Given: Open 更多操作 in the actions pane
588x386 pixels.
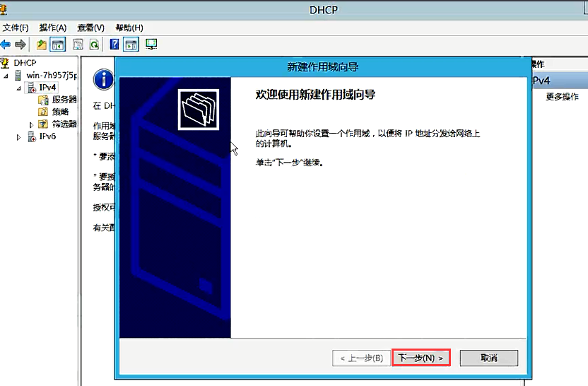Looking at the screenshot, I should point(562,97).
